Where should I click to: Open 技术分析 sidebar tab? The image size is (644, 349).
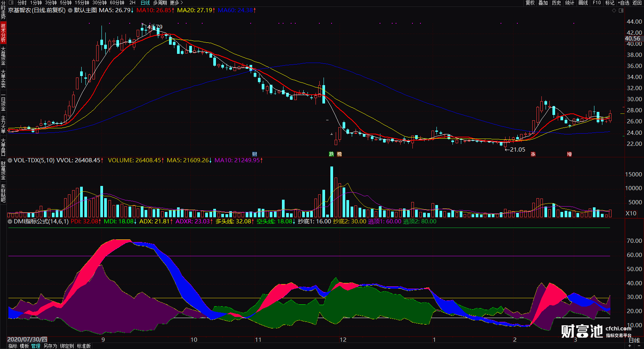(x=3, y=33)
